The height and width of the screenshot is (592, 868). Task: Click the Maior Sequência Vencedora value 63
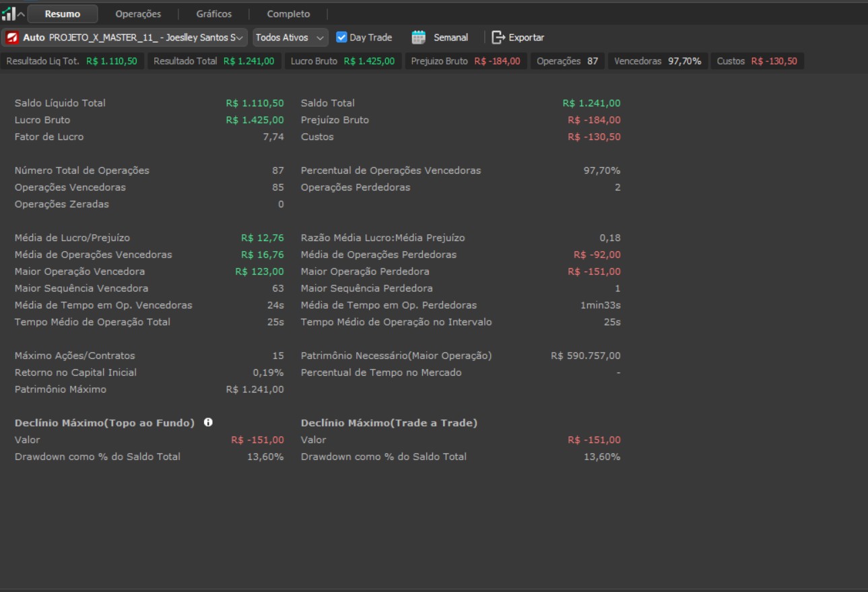click(278, 288)
